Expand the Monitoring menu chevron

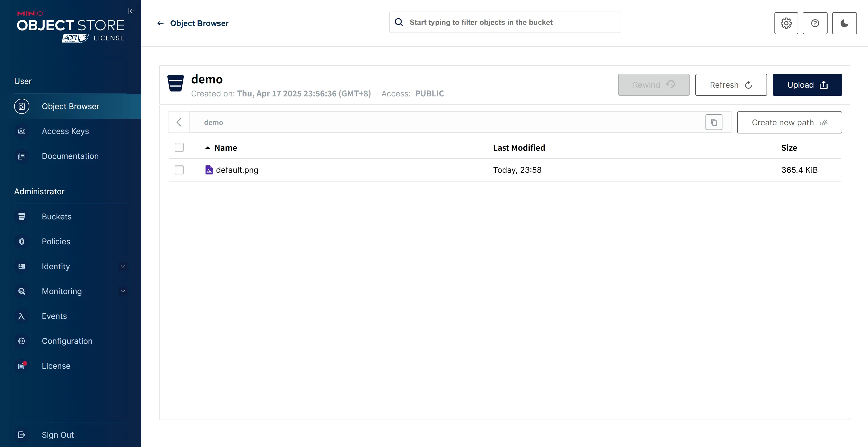click(x=123, y=291)
